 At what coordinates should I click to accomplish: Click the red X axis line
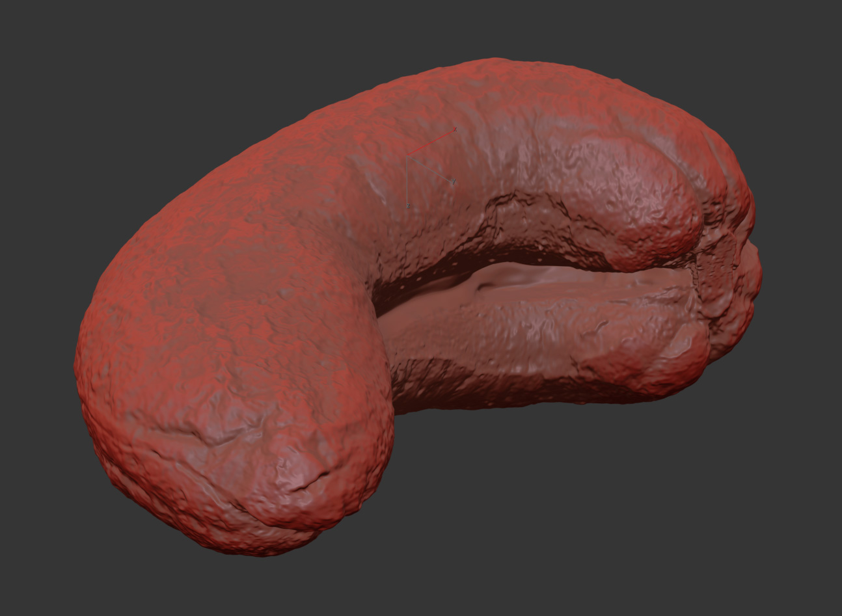click(429, 144)
